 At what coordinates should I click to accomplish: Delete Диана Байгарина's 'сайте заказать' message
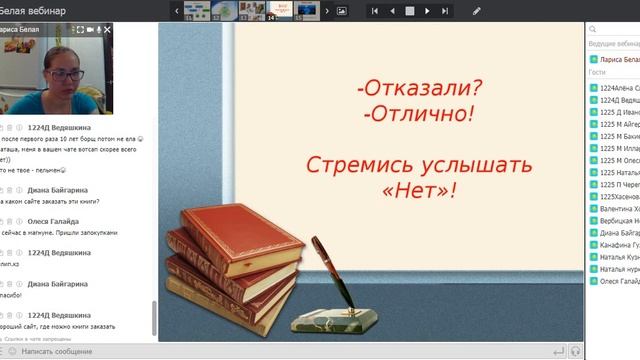tap(10, 190)
